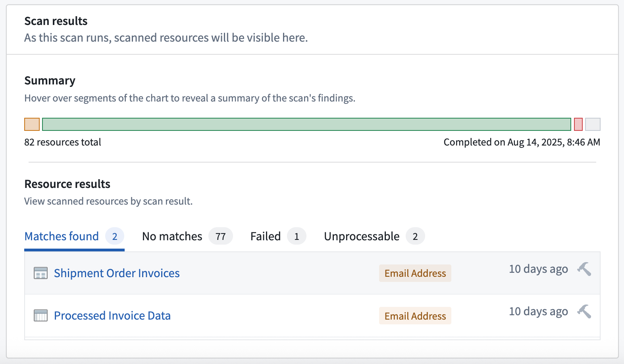
Task: Open the Shipment Order Invoices link
Action: [117, 273]
